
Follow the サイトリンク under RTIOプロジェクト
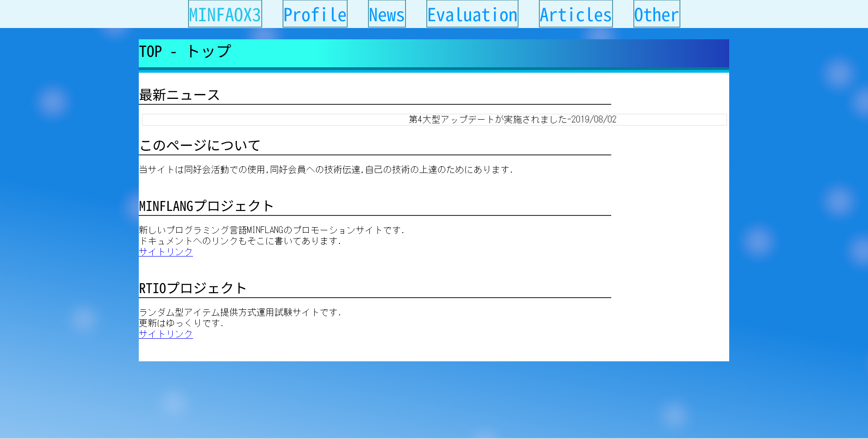click(166, 334)
